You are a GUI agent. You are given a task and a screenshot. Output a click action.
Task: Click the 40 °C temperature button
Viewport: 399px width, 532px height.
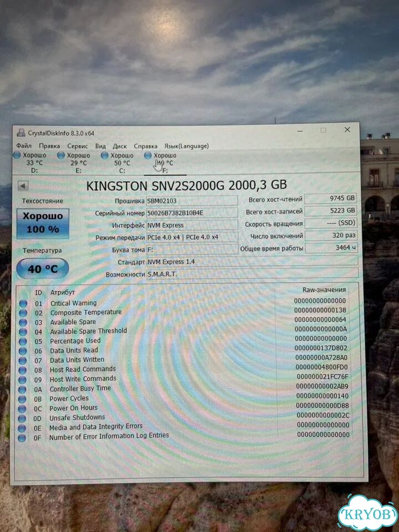pyautogui.click(x=43, y=269)
